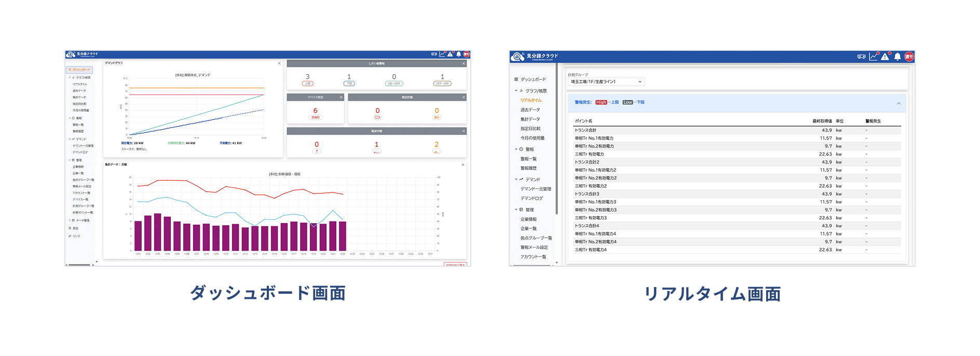This screenshot has width=980, height=356.
Task: Click red empty battery icon badge
Action: click(x=377, y=117)
